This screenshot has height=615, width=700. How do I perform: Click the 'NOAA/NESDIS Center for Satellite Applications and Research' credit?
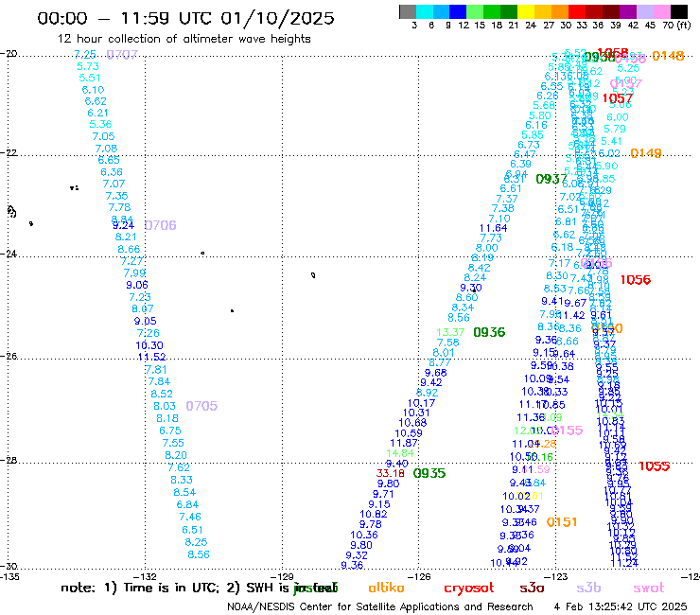pyautogui.click(x=380, y=606)
